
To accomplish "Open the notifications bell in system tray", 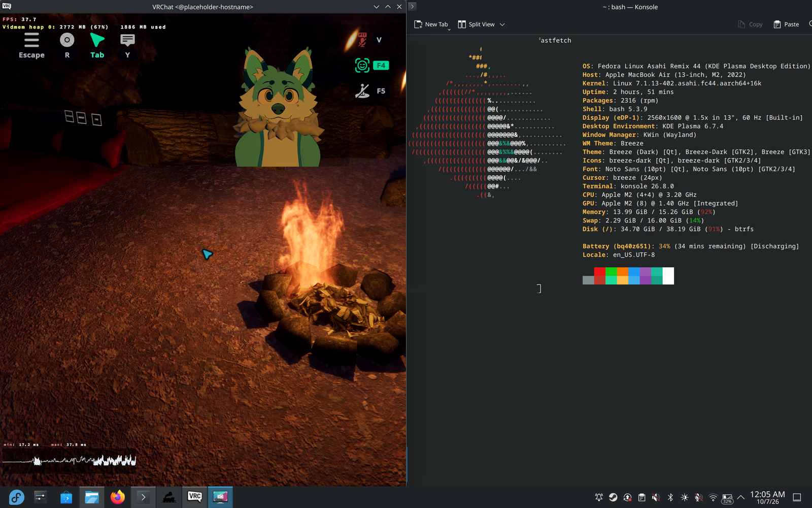I will point(599,497).
